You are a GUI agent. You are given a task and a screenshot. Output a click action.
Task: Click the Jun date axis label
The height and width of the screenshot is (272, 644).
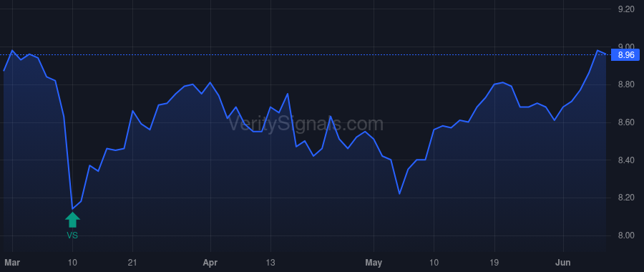click(x=563, y=262)
